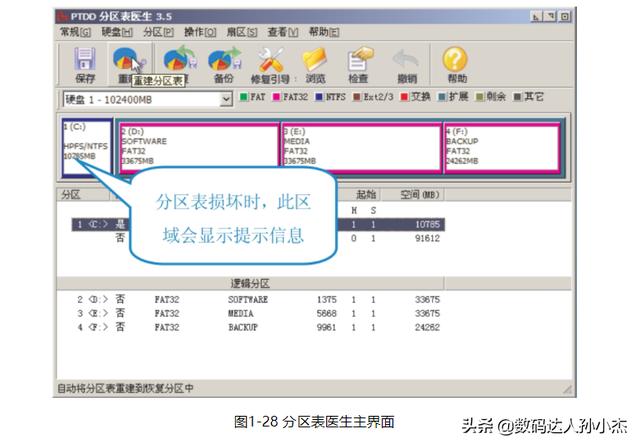This screenshot has height=447, width=640.
Task: Click the blue NTFS legend swatch
Action: [x=319, y=97]
